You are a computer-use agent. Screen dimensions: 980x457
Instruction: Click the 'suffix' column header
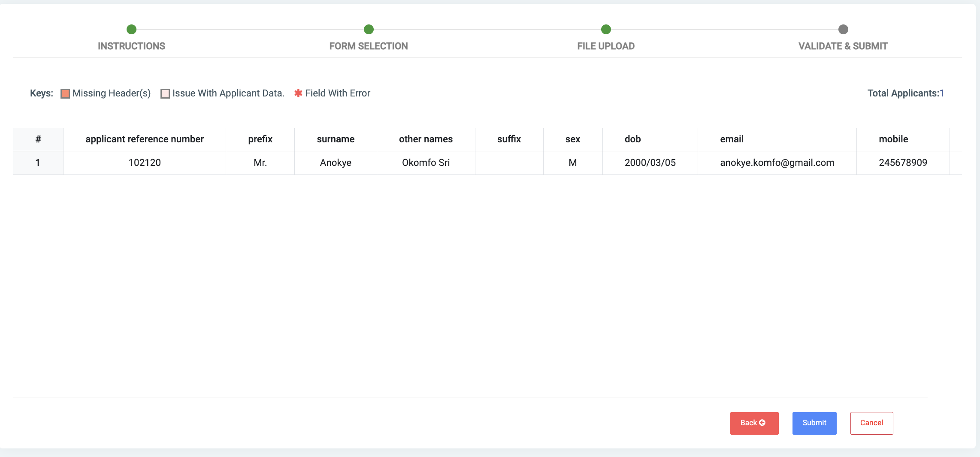click(509, 139)
